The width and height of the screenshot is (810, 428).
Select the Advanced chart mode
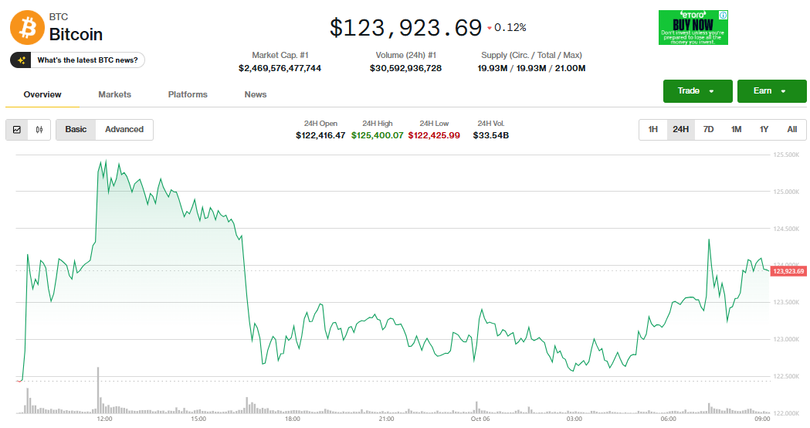pos(124,129)
